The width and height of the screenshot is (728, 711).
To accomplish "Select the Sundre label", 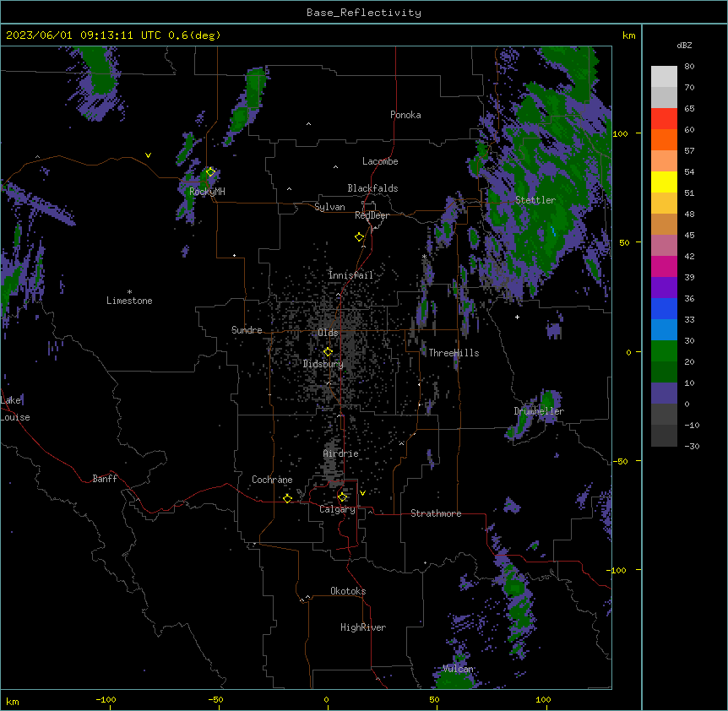I will (x=247, y=330).
